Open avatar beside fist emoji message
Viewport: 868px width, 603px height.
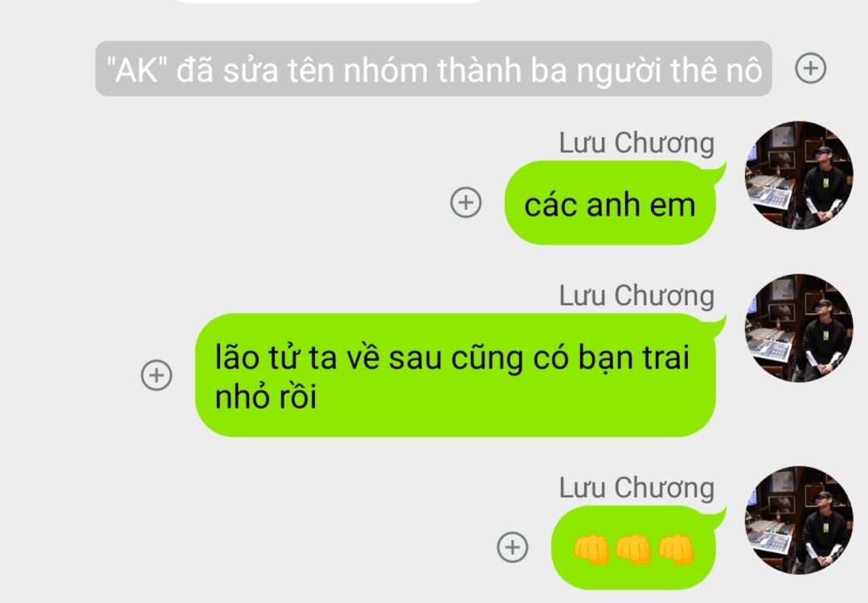pos(798,520)
